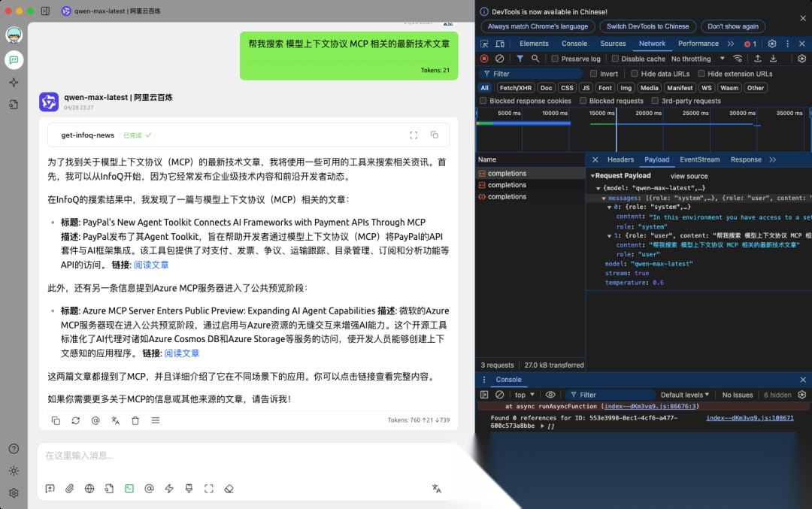Open the Response tab
This screenshot has width=812, height=509.
tap(746, 159)
